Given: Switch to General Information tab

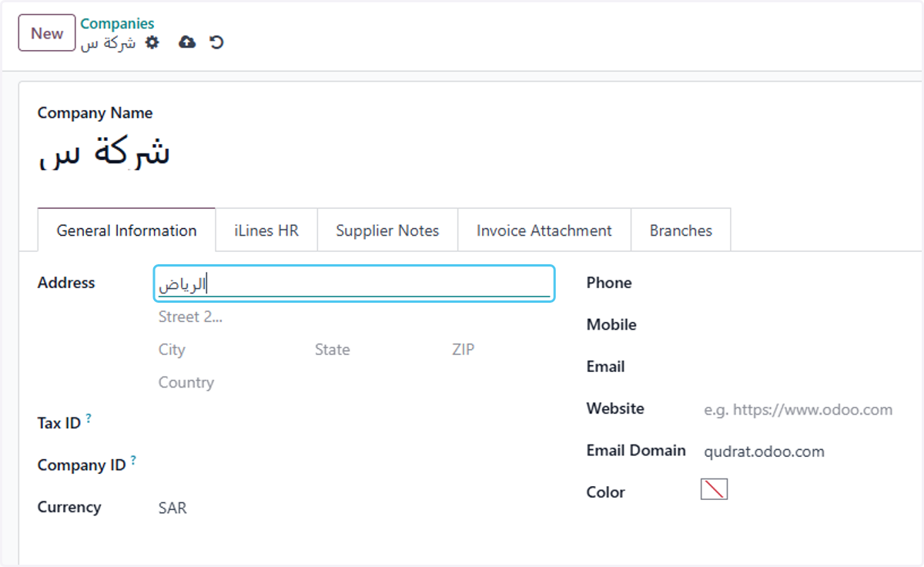Looking at the screenshot, I should point(126,230).
